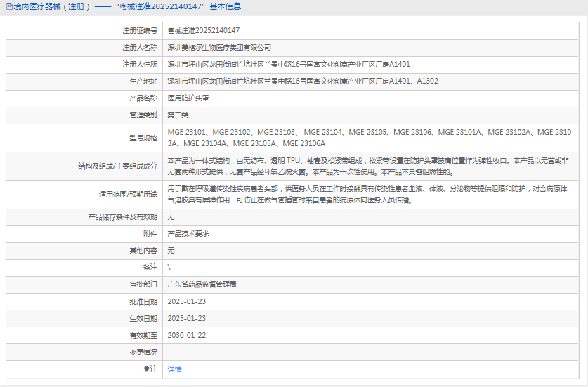Viewport: 588px width, 387px height.
Task: Click the date 2025-01-23 in 生效日期 row
Action: [187, 318]
